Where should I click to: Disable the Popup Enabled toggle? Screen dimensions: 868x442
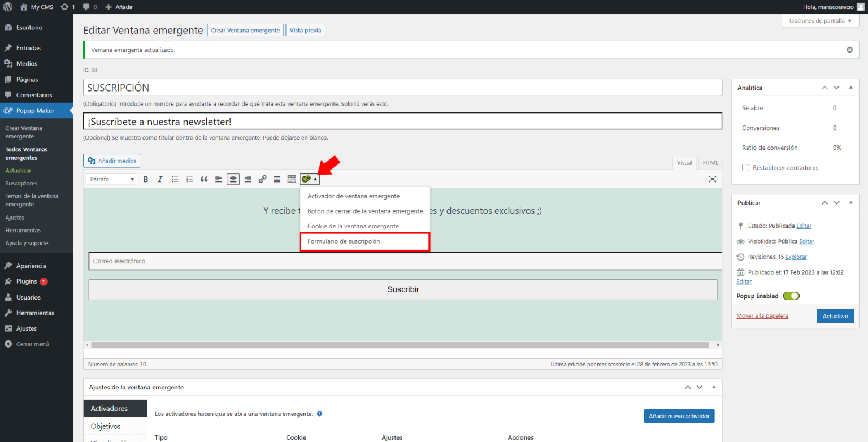[x=791, y=296]
